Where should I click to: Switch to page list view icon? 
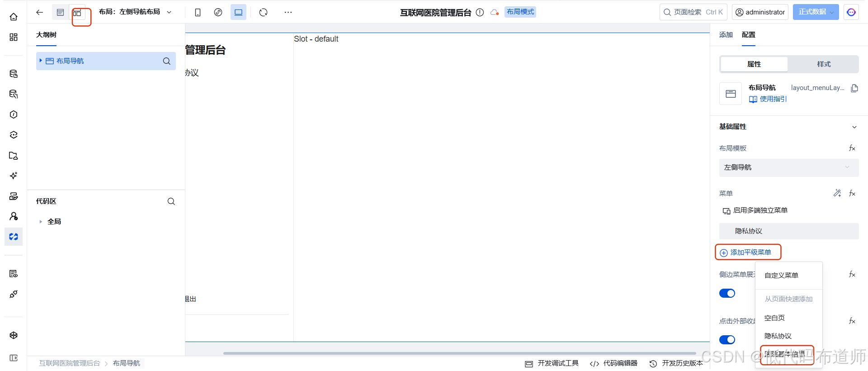click(60, 12)
